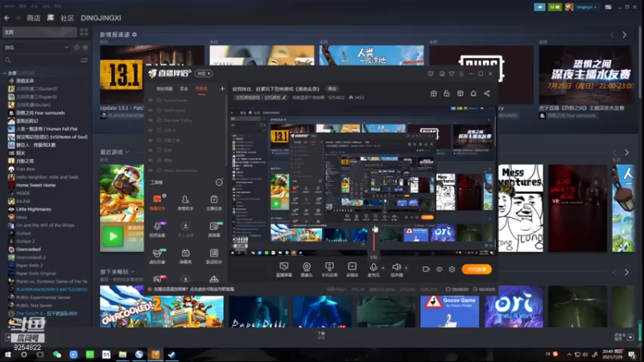
Task: Open the room manager assistant tool
Action: click(x=185, y=203)
